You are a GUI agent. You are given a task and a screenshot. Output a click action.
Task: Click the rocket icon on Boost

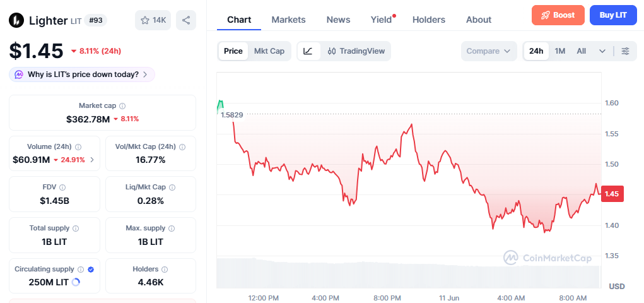pos(545,15)
